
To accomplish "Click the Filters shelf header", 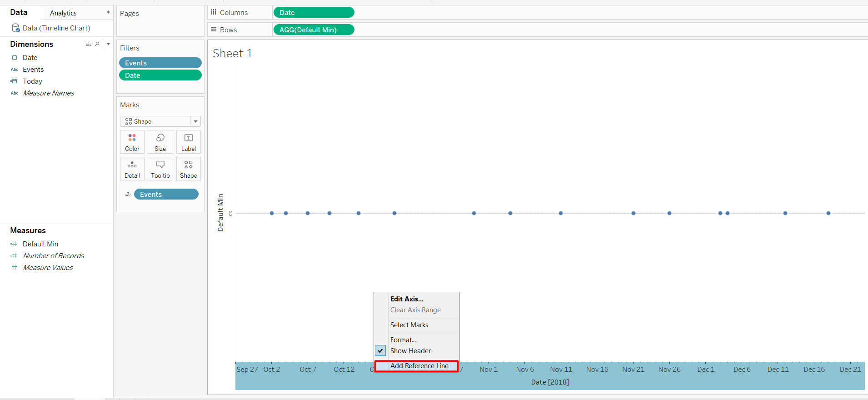I will pos(130,48).
